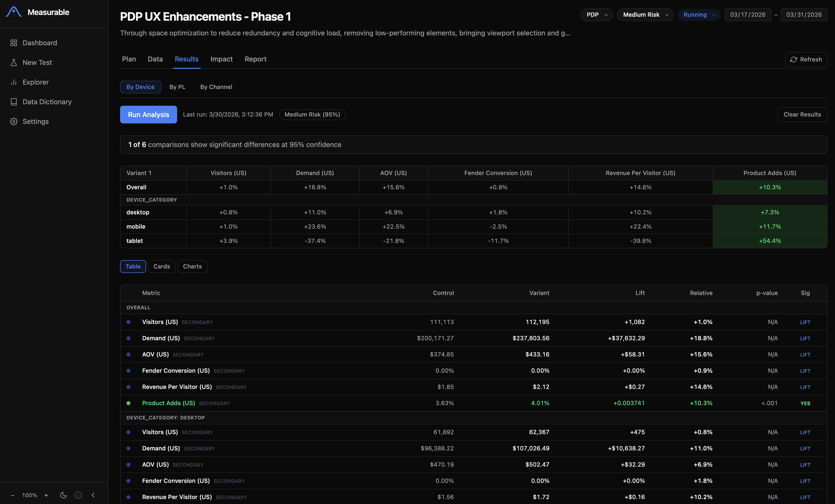The width and height of the screenshot is (835, 504).
Task: Open the LIFT link for Demand (US)
Action: (805, 338)
